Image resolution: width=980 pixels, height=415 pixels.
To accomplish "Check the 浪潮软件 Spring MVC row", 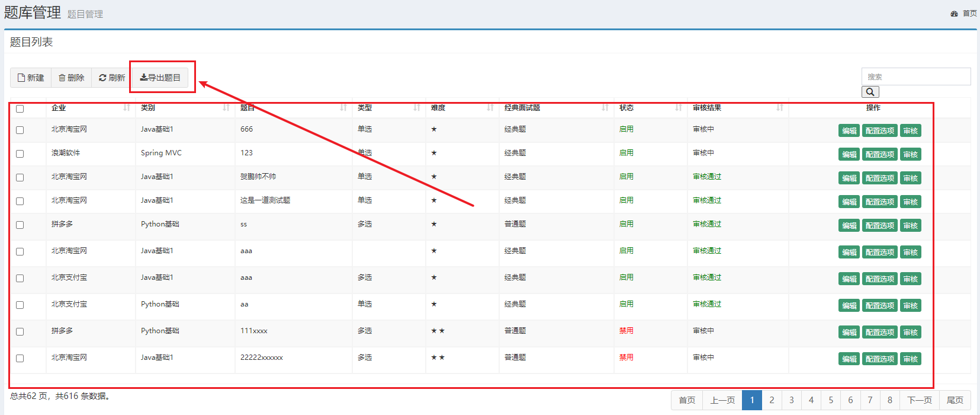I will [x=20, y=154].
